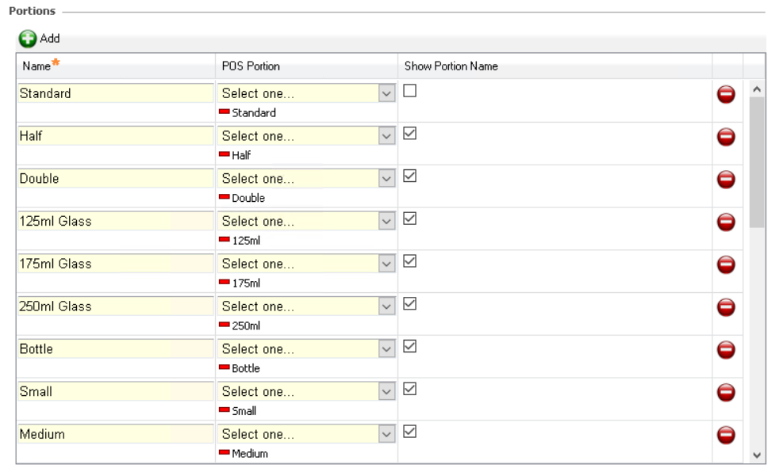Click the green Add plus icon
The image size is (777, 467).
coord(27,38)
